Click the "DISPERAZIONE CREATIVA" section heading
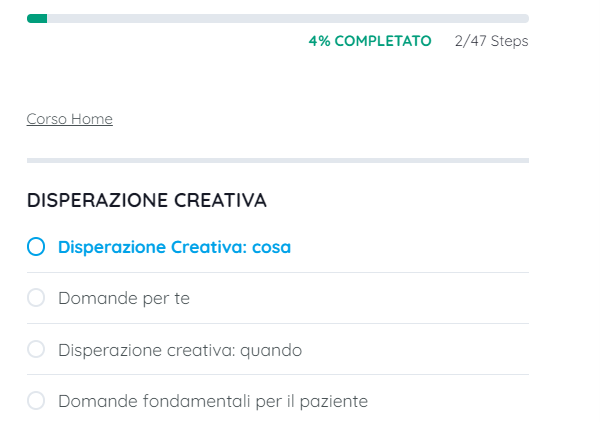600x422 pixels. 147,201
